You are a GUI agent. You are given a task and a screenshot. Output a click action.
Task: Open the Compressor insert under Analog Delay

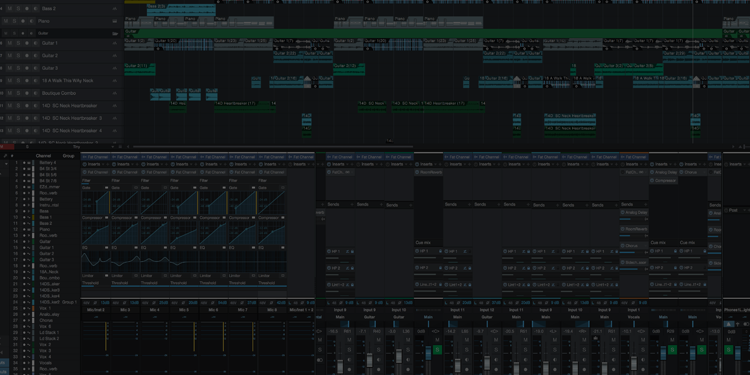pyautogui.click(x=663, y=181)
